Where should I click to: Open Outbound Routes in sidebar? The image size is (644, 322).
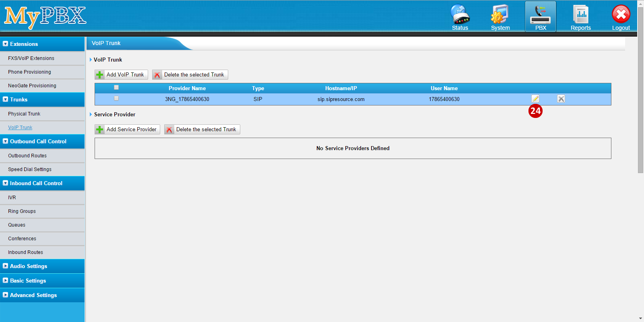click(27, 156)
